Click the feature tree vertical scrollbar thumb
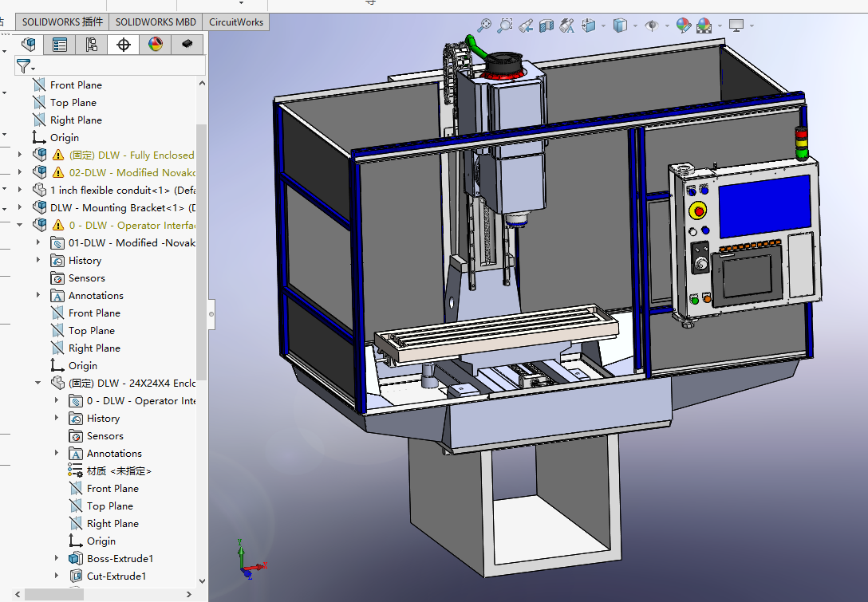 coord(202,252)
